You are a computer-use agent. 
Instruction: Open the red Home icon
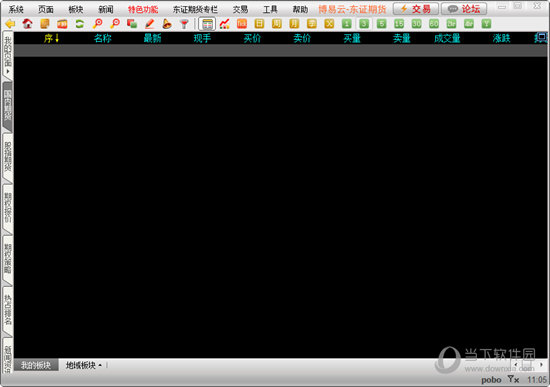(x=27, y=24)
